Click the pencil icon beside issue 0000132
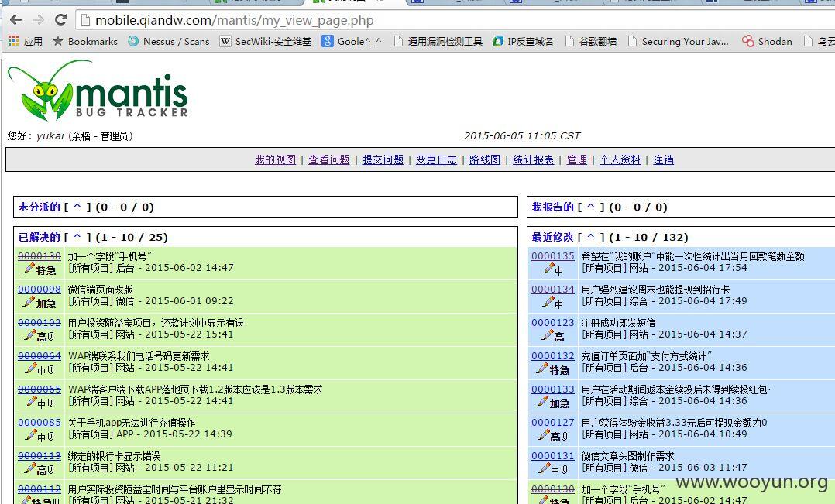Viewport: 835px width, 504px height. coord(542,369)
